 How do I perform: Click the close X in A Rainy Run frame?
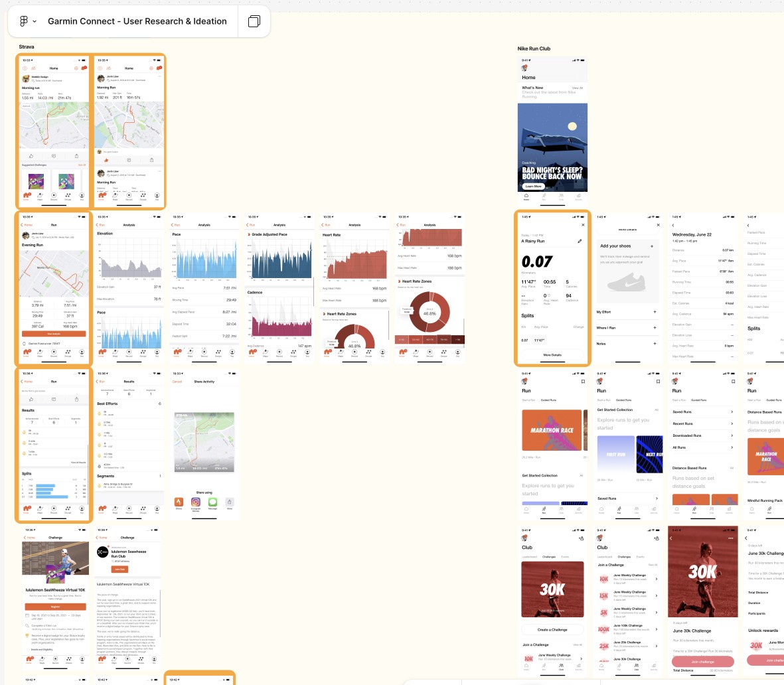click(583, 225)
